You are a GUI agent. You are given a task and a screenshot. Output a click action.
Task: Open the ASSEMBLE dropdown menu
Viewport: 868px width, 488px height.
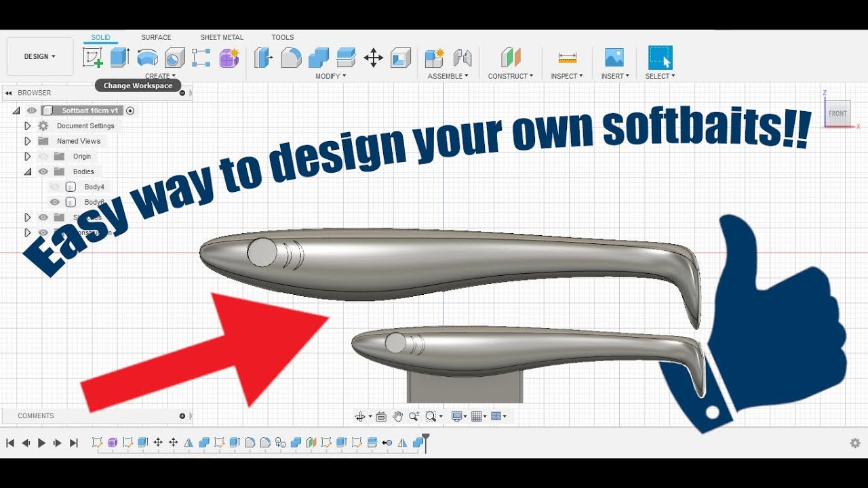(x=448, y=76)
